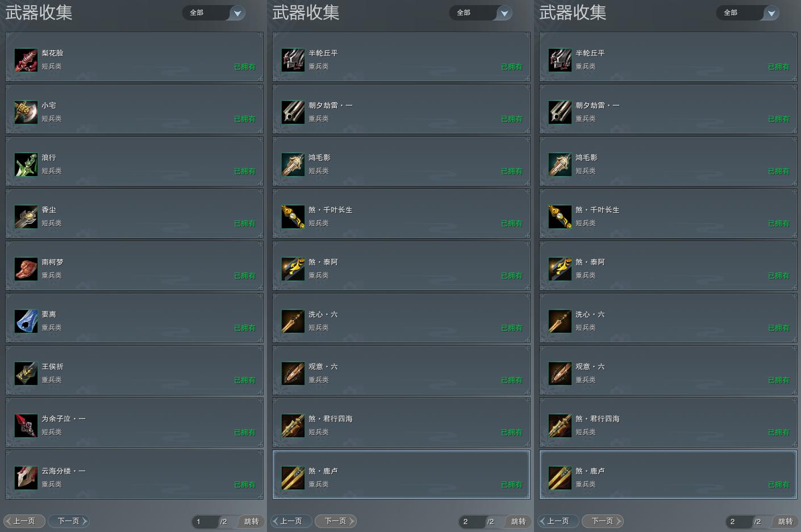
Task: Select the 为余子泣·一 dagger icon
Action: point(26,425)
